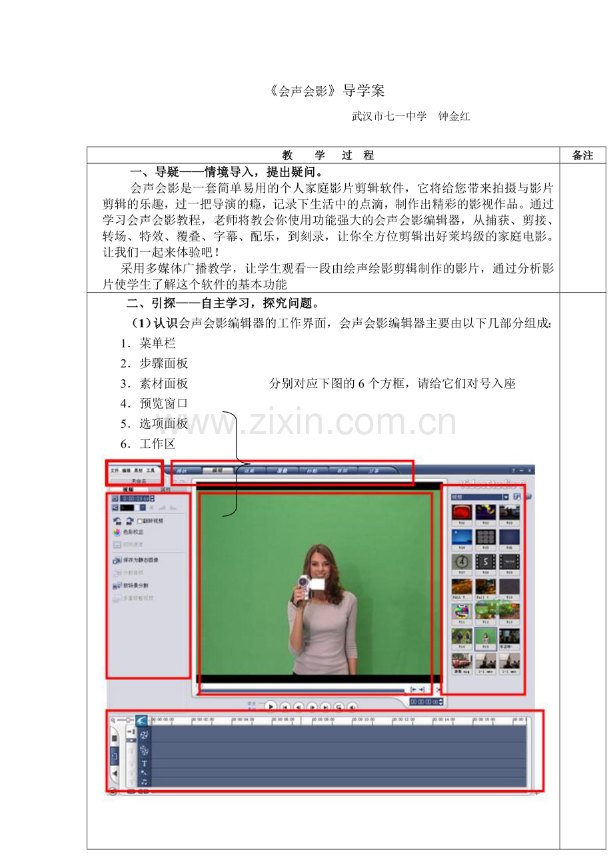Click the load video folder icon
Viewport: 613px width, 868px height.
click(x=517, y=497)
